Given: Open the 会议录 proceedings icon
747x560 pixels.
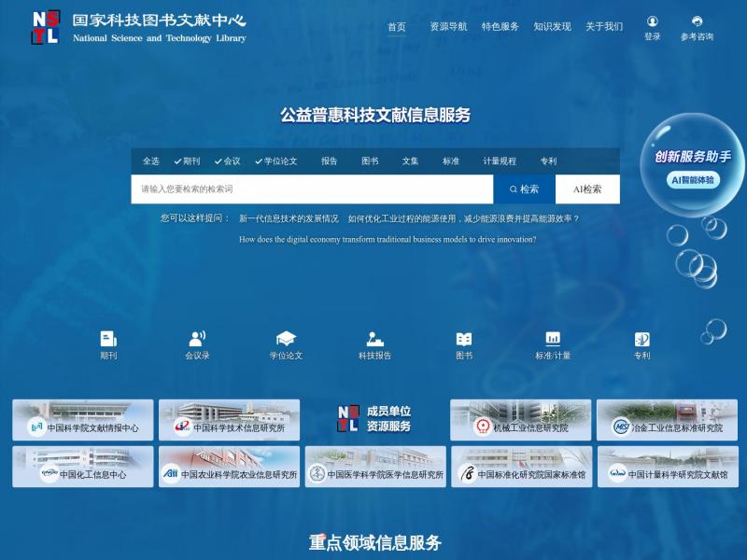Looking at the screenshot, I should click(x=197, y=339).
